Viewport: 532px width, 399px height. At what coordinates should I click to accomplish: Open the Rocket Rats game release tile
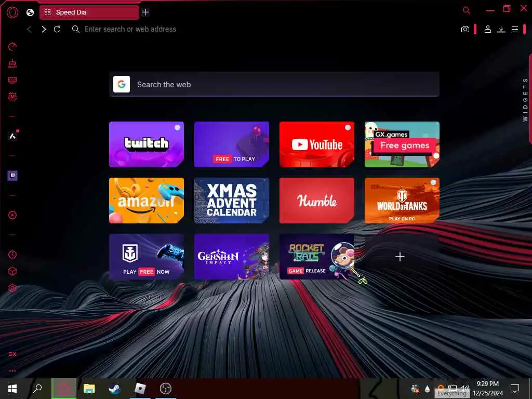[x=316, y=257]
